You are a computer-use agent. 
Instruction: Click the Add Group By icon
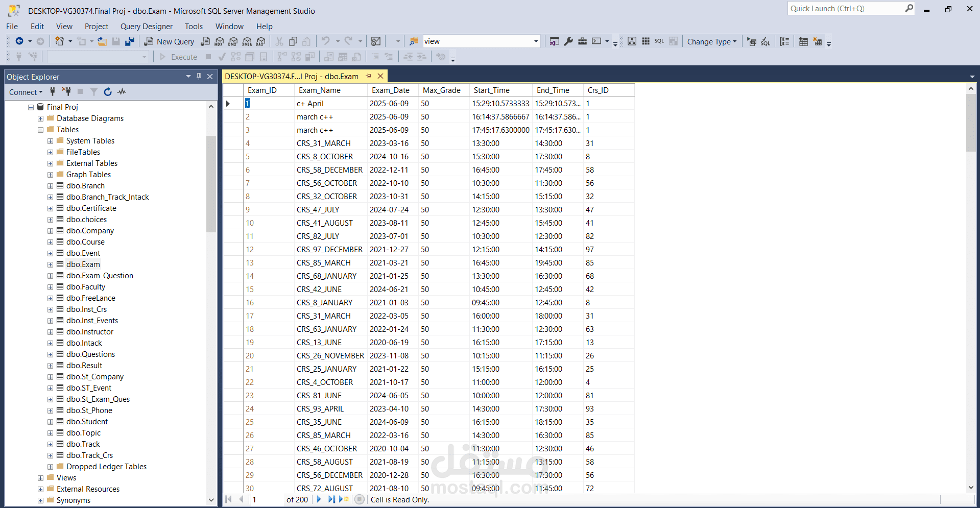tap(785, 41)
